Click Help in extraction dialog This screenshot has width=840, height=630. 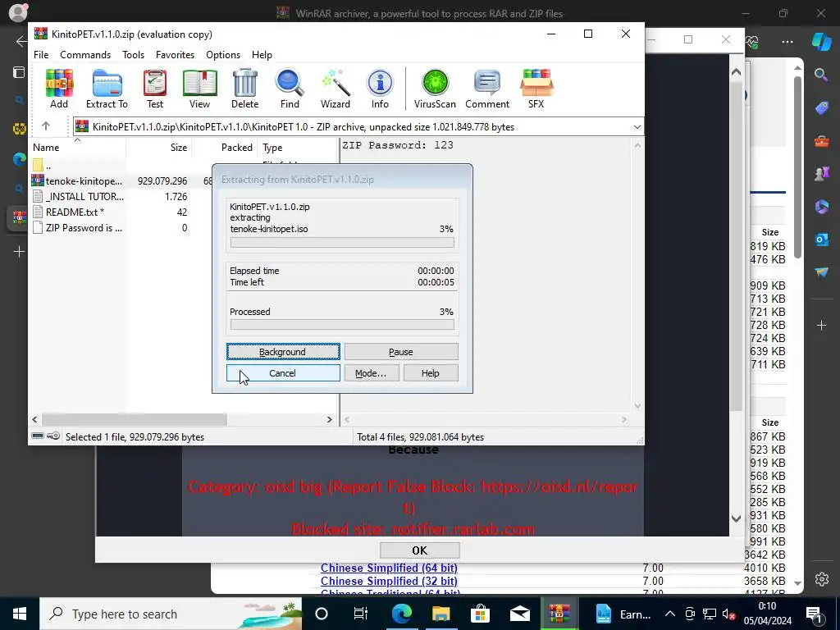point(430,373)
